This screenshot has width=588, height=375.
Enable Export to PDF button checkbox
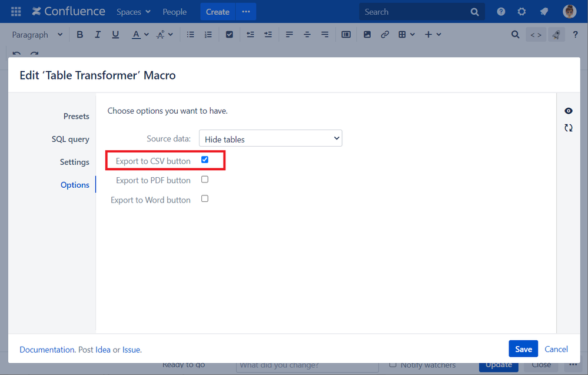tap(205, 179)
